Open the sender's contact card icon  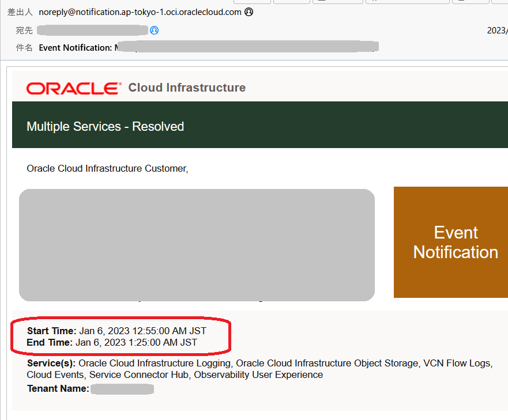249,12
